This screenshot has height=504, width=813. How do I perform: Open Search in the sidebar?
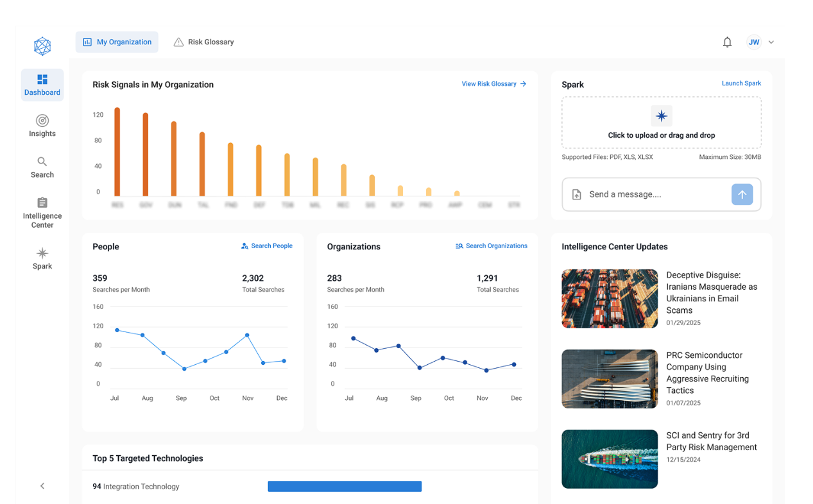click(x=42, y=167)
